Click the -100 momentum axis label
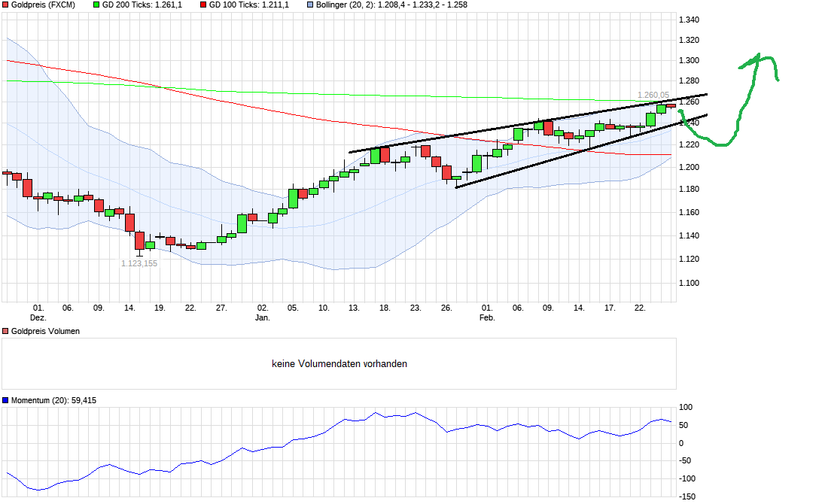Viewport: 819px width, 504px height. [x=687, y=479]
